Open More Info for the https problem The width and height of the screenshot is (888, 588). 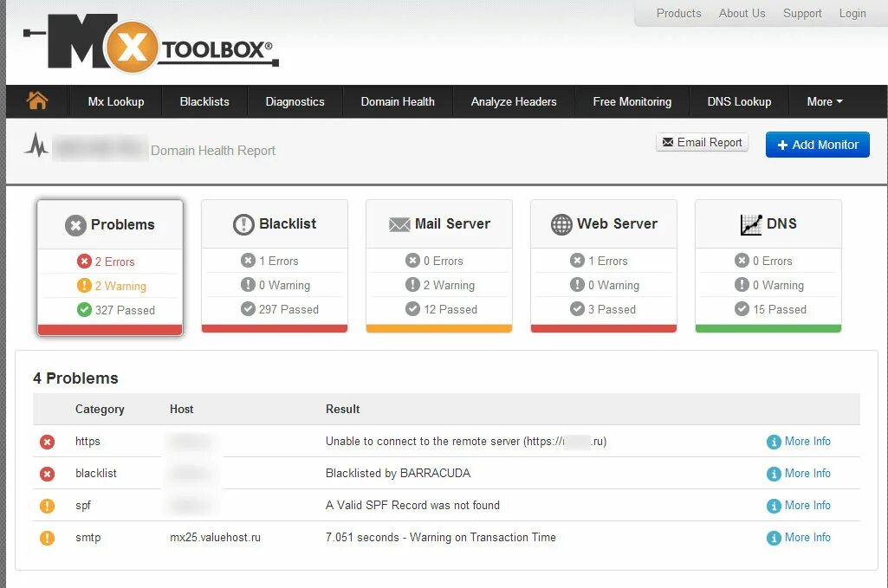(x=807, y=441)
